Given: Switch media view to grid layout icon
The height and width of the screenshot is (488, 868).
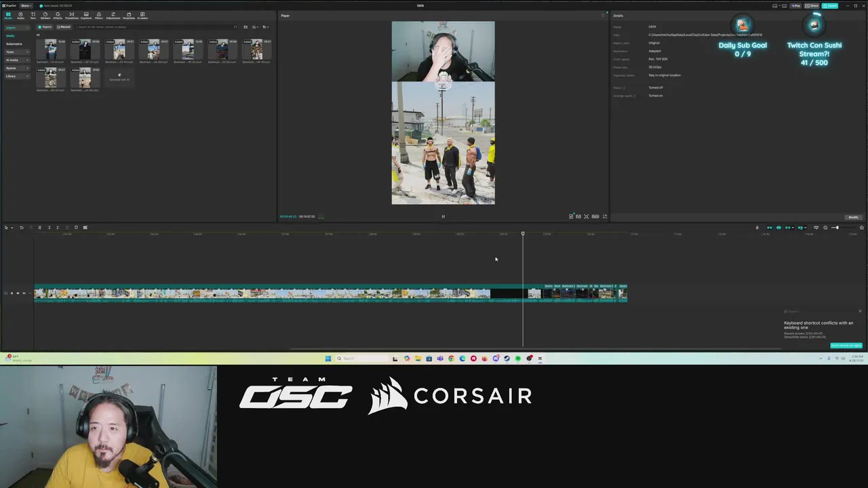Looking at the screenshot, I should (245, 27).
